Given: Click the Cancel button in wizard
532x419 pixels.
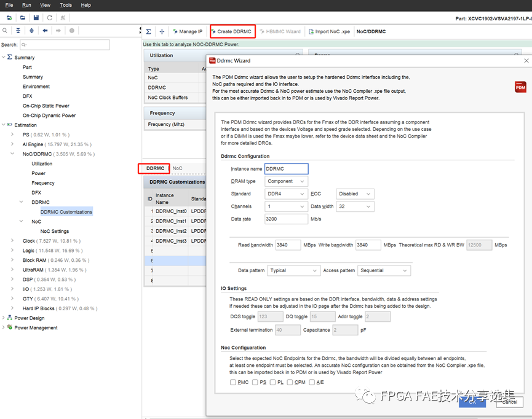Looking at the screenshot, I should point(509,401).
